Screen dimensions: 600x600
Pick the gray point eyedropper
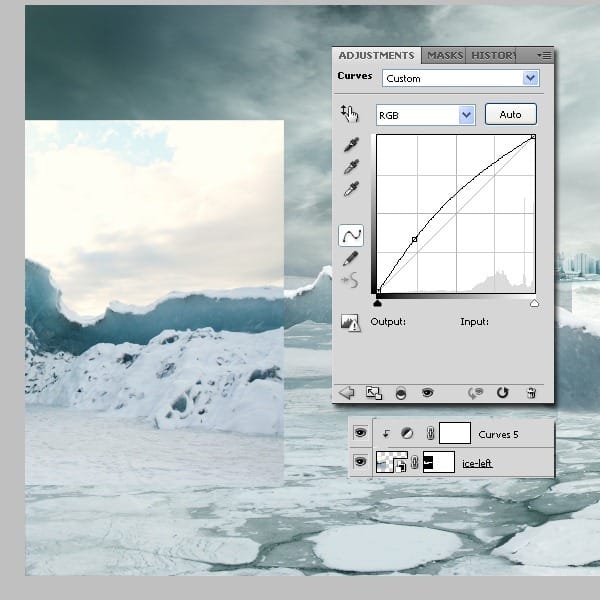click(x=351, y=168)
